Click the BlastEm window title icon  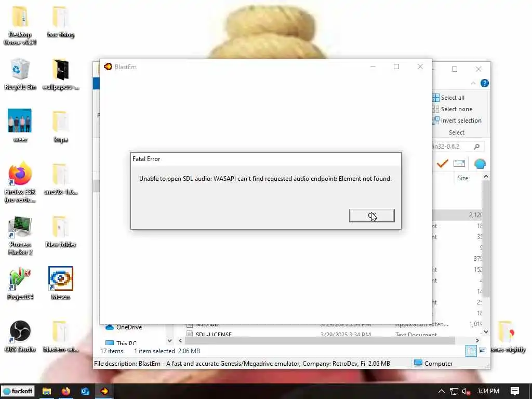(x=108, y=66)
